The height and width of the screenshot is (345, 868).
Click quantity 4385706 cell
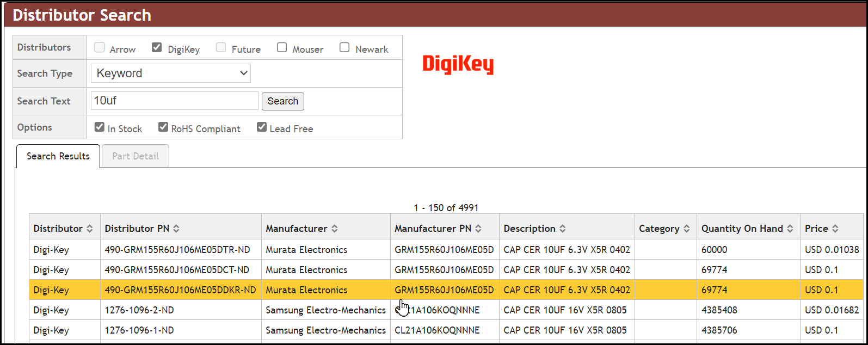749,330
